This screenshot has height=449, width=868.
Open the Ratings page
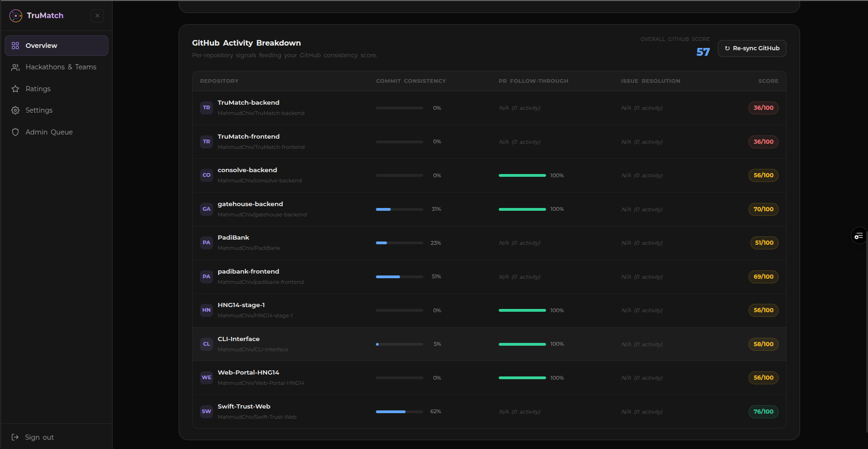pyautogui.click(x=56, y=89)
